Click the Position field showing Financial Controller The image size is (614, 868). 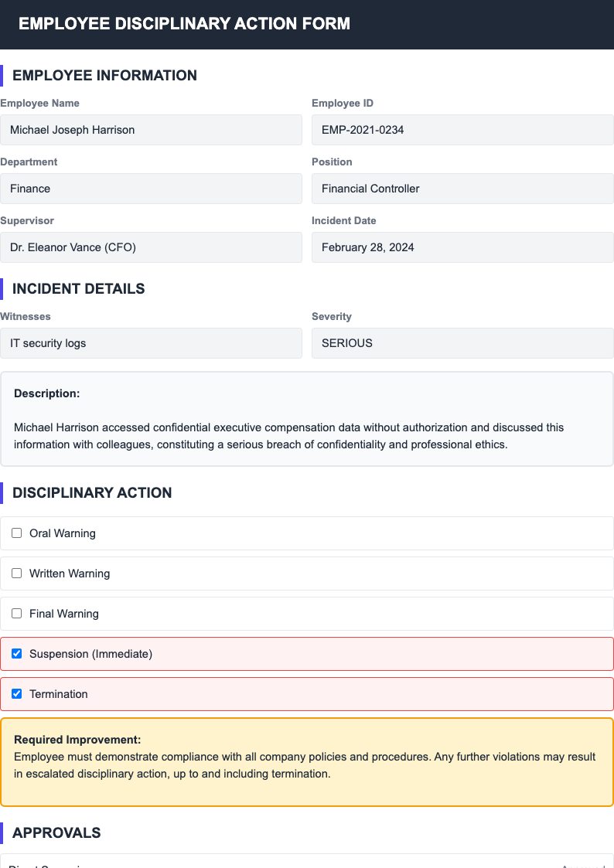tap(462, 188)
